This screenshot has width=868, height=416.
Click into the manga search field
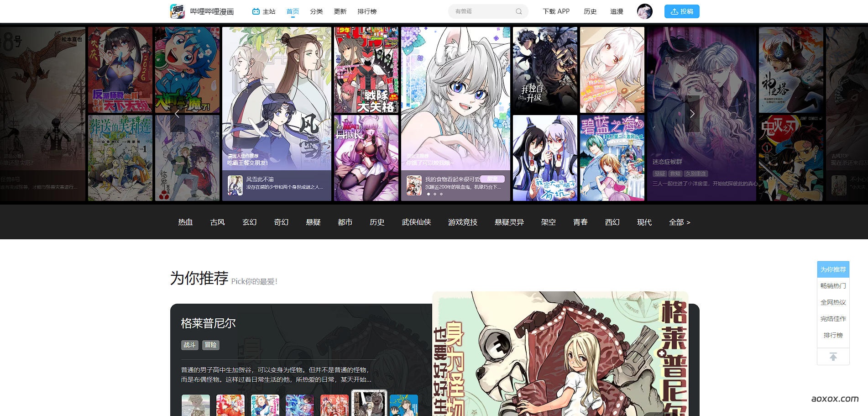tap(483, 11)
